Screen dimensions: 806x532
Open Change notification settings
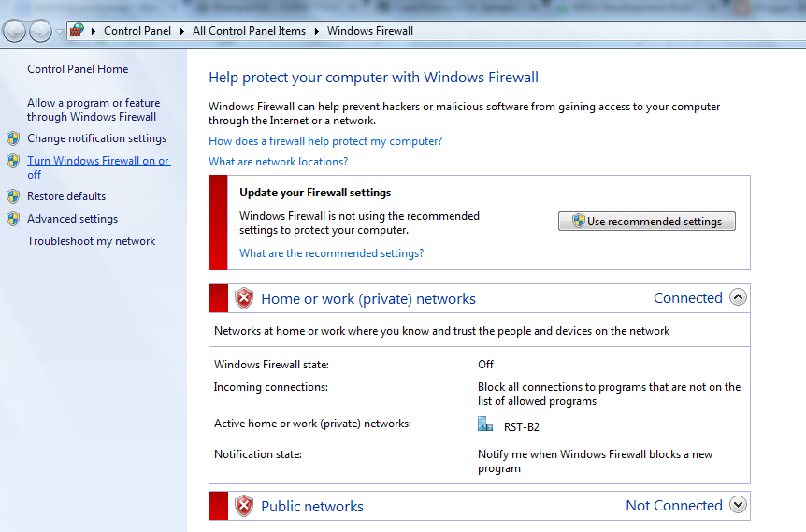pos(96,138)
